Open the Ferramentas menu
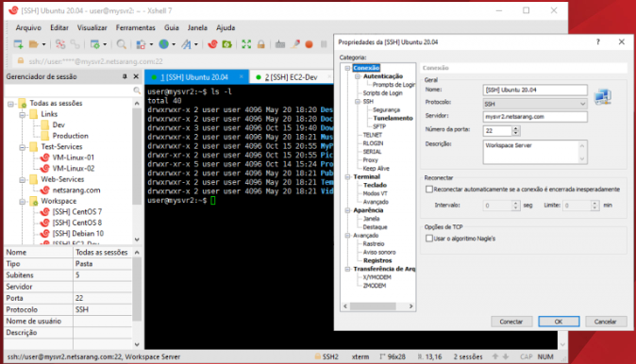Screen dimensions: 636x364 point(136,27)
